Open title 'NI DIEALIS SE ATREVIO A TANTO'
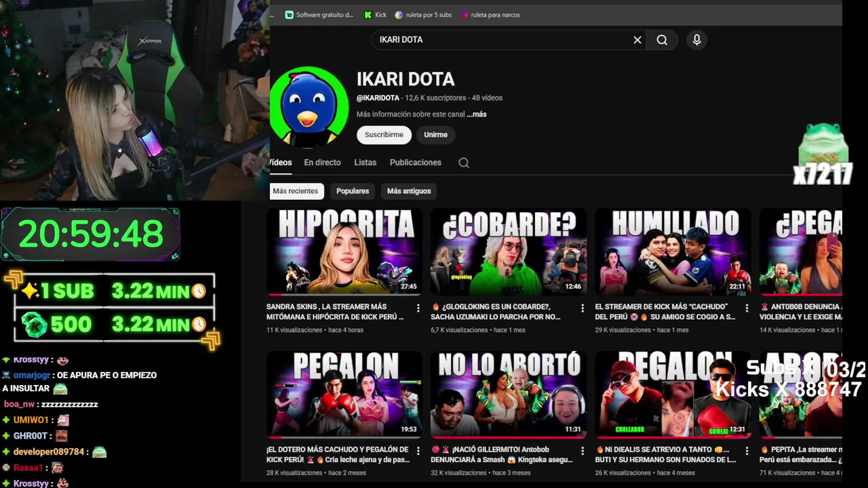This screenshot has width=868, height=488. (665, 455)
